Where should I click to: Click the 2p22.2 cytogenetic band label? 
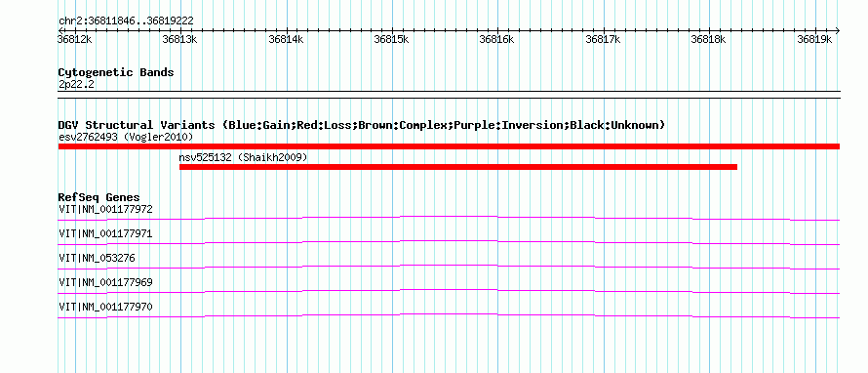(76, 84)
